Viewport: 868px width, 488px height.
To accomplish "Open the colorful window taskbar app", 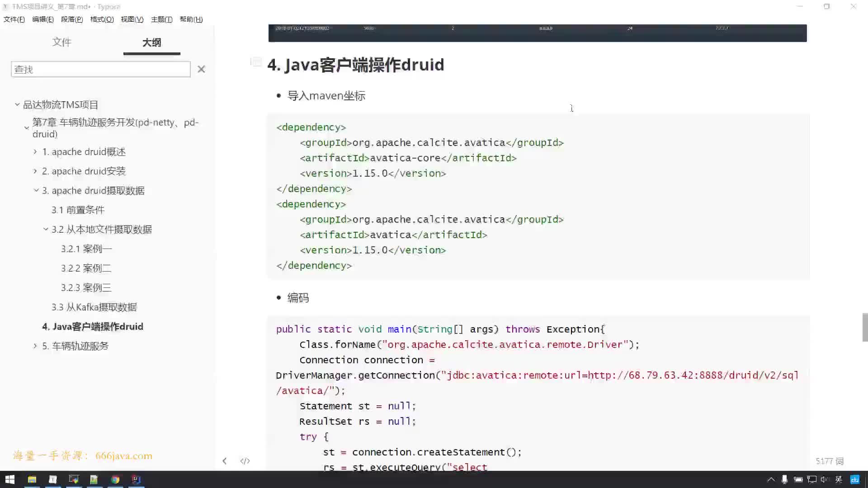I will (x=74, y=479).
